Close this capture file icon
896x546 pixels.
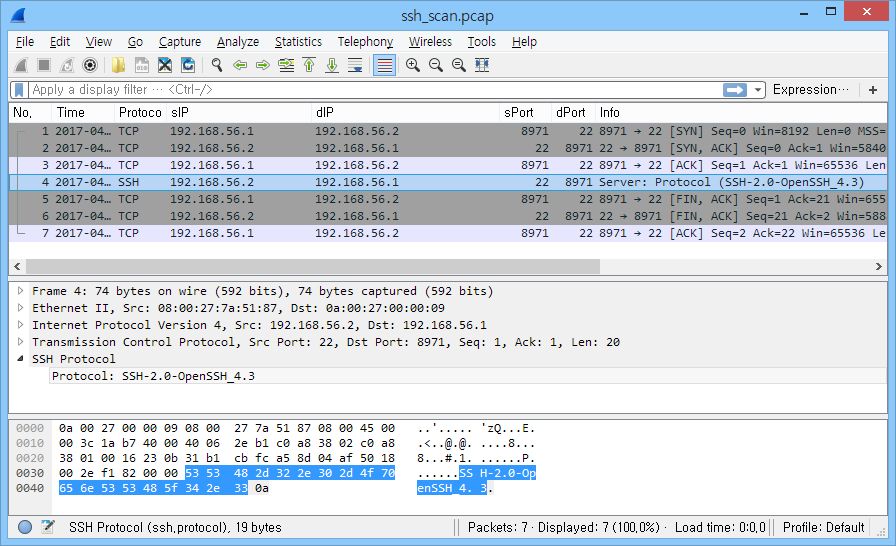coord(165,65)
